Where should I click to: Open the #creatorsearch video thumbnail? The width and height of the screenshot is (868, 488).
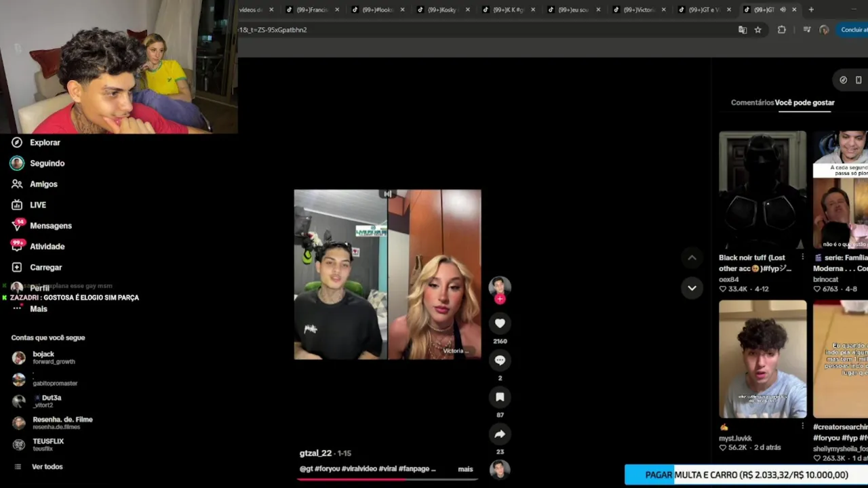[x=840, y=359]
